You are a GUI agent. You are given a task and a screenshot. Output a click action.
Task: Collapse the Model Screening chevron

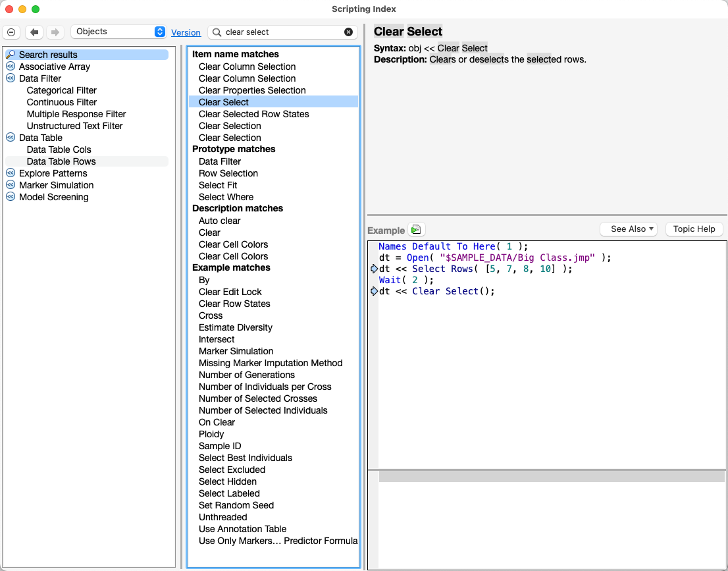click(10, 197)
